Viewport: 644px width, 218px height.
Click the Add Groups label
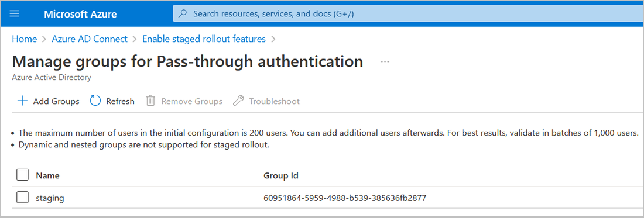pyautogui.click(x=56, y=101)
